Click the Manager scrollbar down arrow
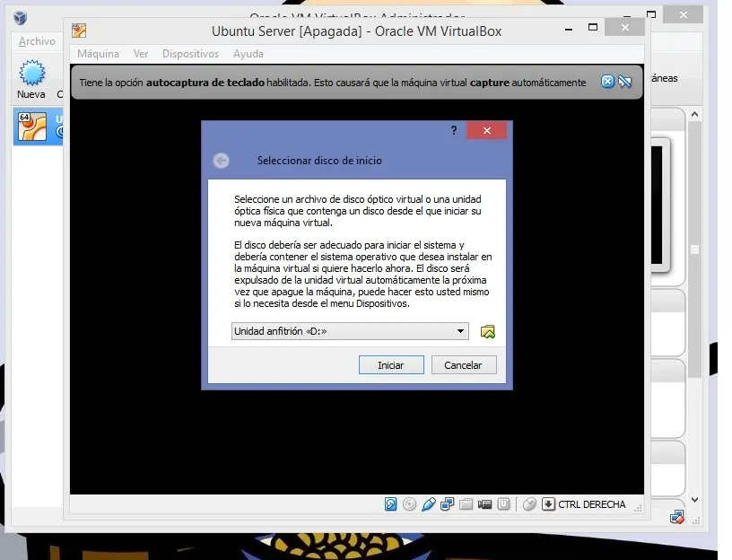This screenshot has width=732, height=560. point(694,499)
